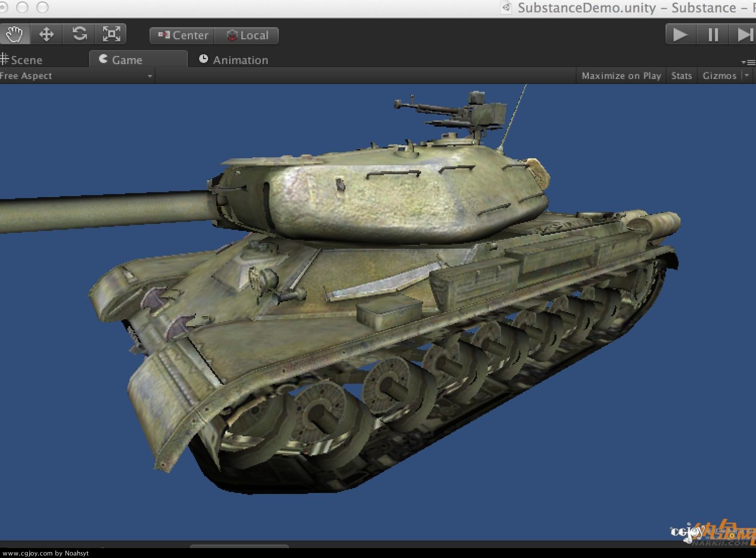Image resolution: width=756 pixels, height=558 pixels.
Task: Open the Free Aspect dropdown
Action: [x=77, y=76]
